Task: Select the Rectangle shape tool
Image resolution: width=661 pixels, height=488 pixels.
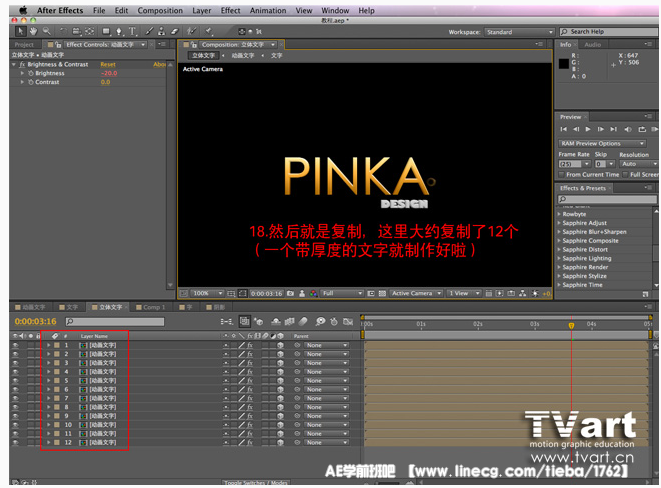Action: (106, 31)
